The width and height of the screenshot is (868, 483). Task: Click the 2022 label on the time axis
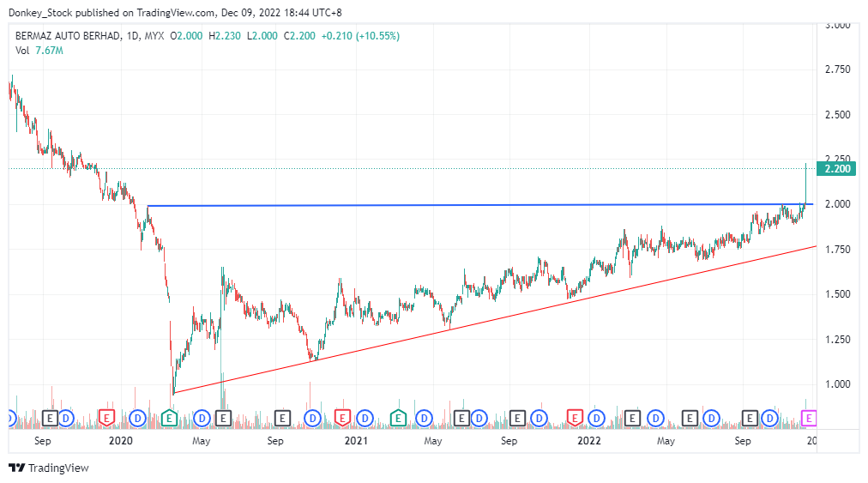(589, 441)
